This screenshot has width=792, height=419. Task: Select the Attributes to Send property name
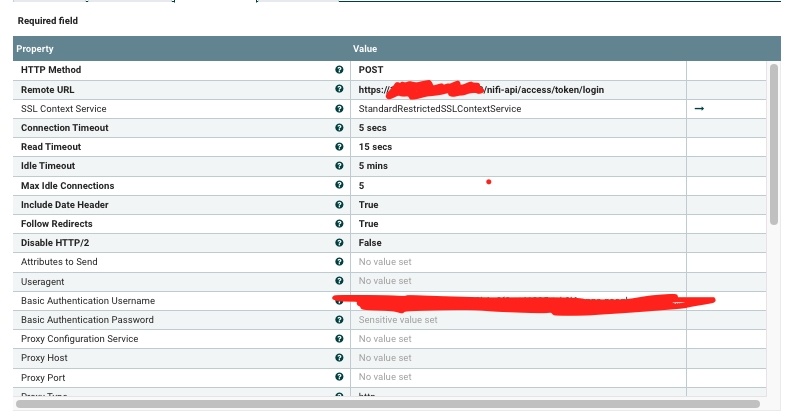[x=59, y=261]
